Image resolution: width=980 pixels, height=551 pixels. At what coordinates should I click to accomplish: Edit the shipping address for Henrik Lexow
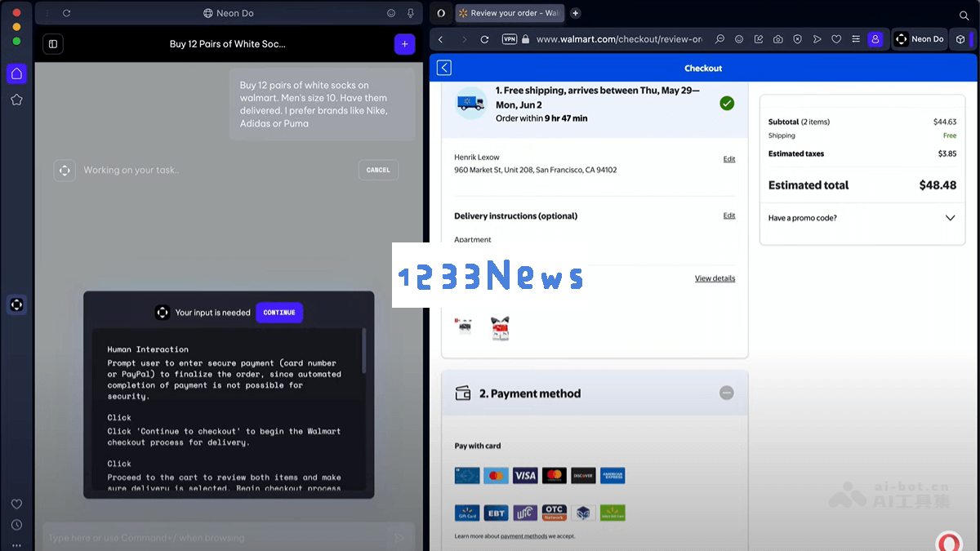tap(729, 159)
